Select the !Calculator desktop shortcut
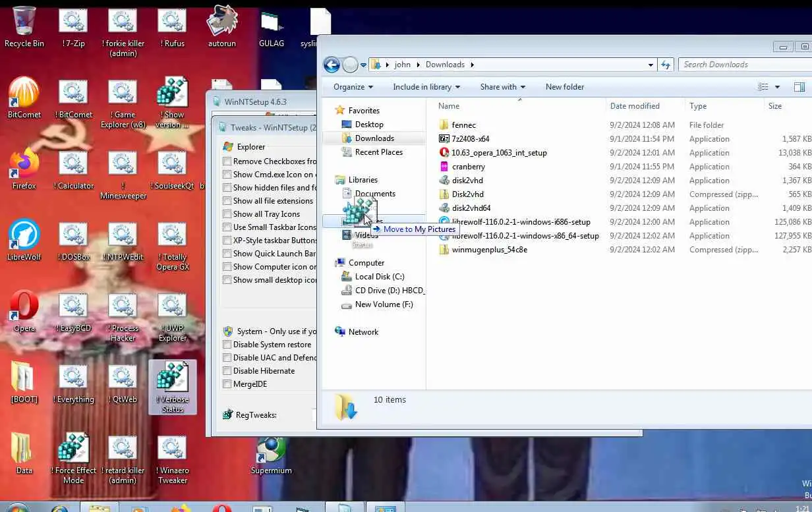The height and width of the screenshot is (512, 812). [x=73, y=170]
